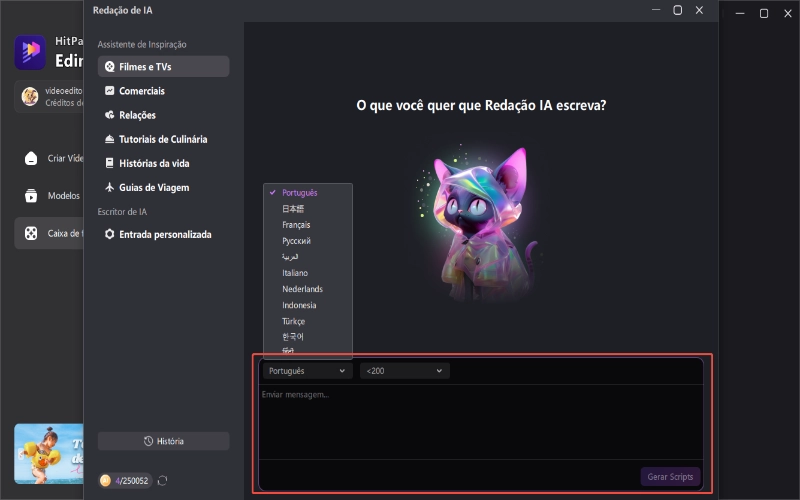Viewport: 800px width, 500px height.
Task: Pick Nederlands from the language options
Action: click(302, 289)
